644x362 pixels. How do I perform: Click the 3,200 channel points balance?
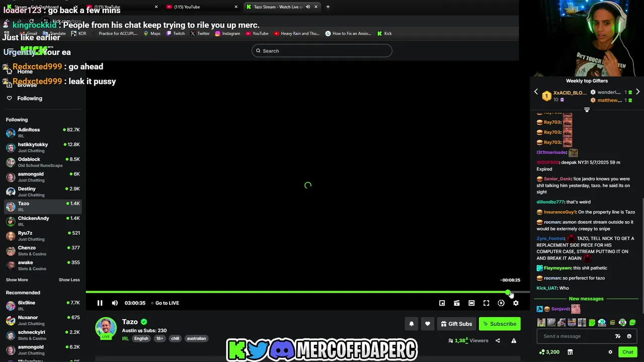pos(549,352)
